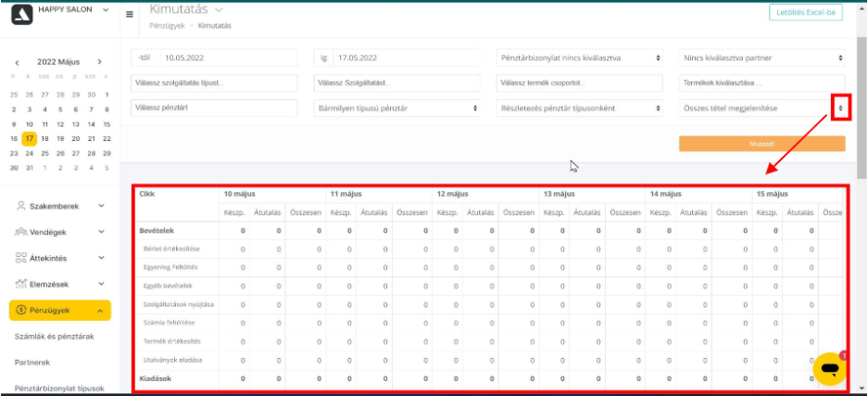
Task: Open Pénztárbizonylat nincs kiválasztva dropdown
Action: point(580,57)
